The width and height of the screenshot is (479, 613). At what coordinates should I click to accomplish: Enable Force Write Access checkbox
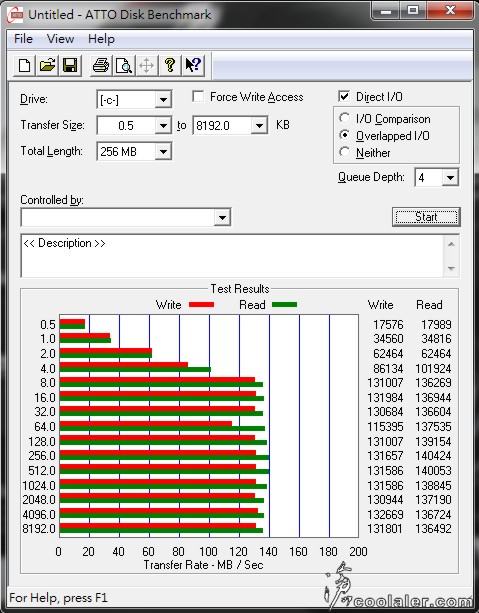pos(198,97)
